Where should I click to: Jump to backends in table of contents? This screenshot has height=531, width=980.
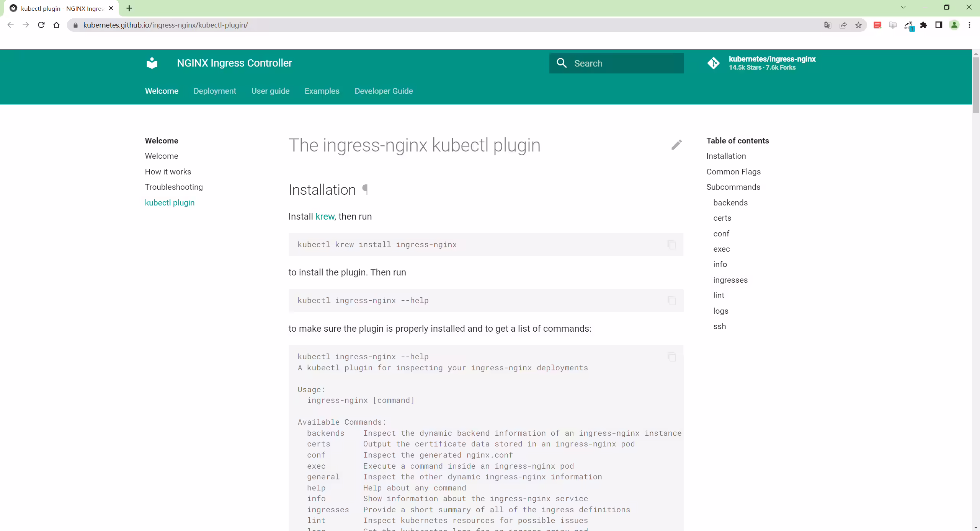(x=730, y=203)
